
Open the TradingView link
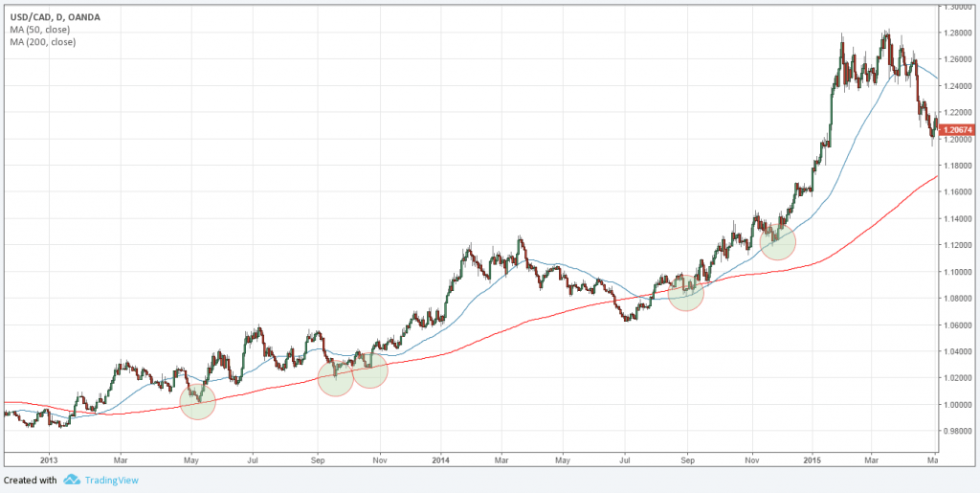tap(111, 480)
